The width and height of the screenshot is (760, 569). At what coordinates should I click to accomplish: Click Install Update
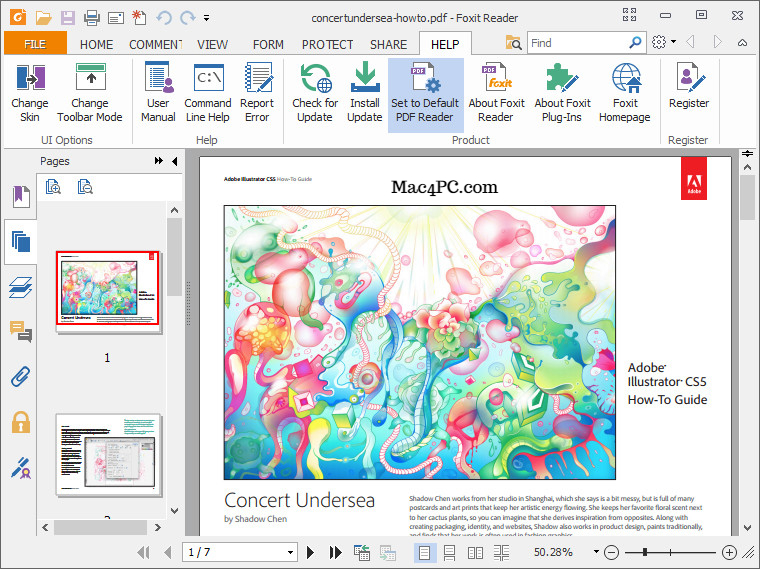pos(365,94)
